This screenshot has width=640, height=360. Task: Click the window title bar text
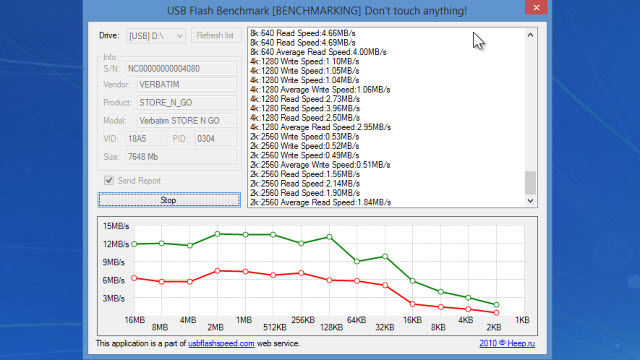tap(317, 11)
